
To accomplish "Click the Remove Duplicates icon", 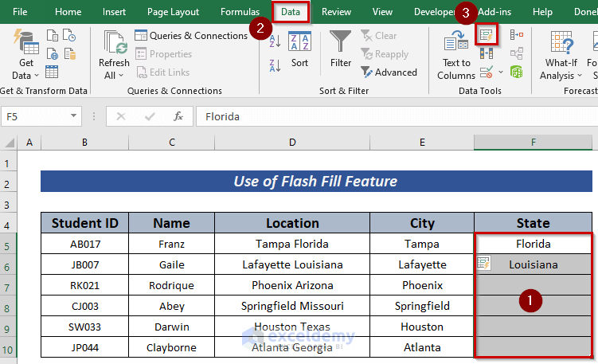I will pos(487,53).
